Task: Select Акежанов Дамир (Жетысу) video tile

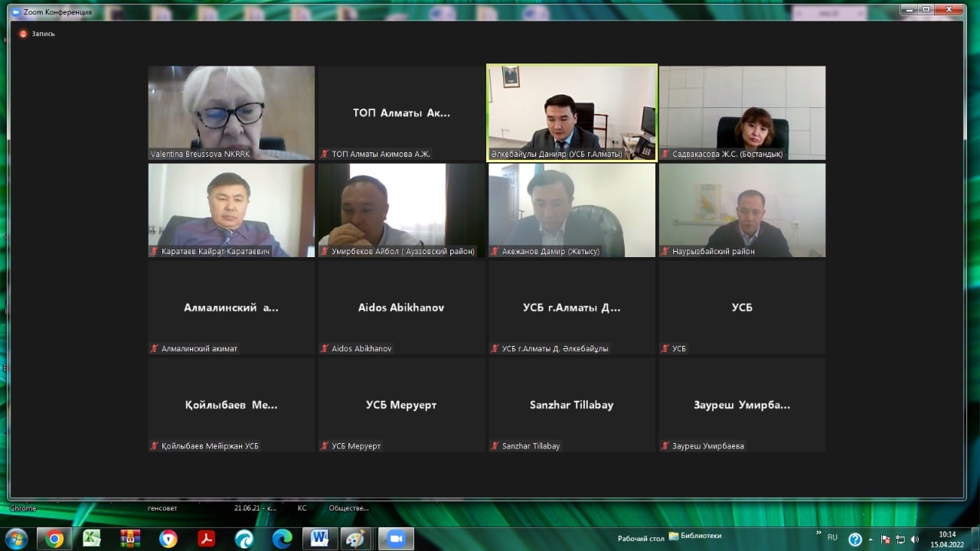Action: point(572,210)
